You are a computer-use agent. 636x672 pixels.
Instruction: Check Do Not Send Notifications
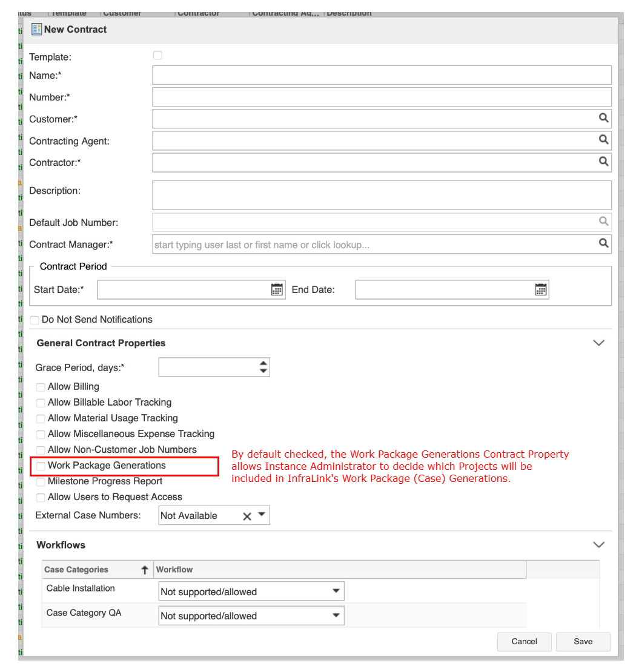click(x=35, y=320)
